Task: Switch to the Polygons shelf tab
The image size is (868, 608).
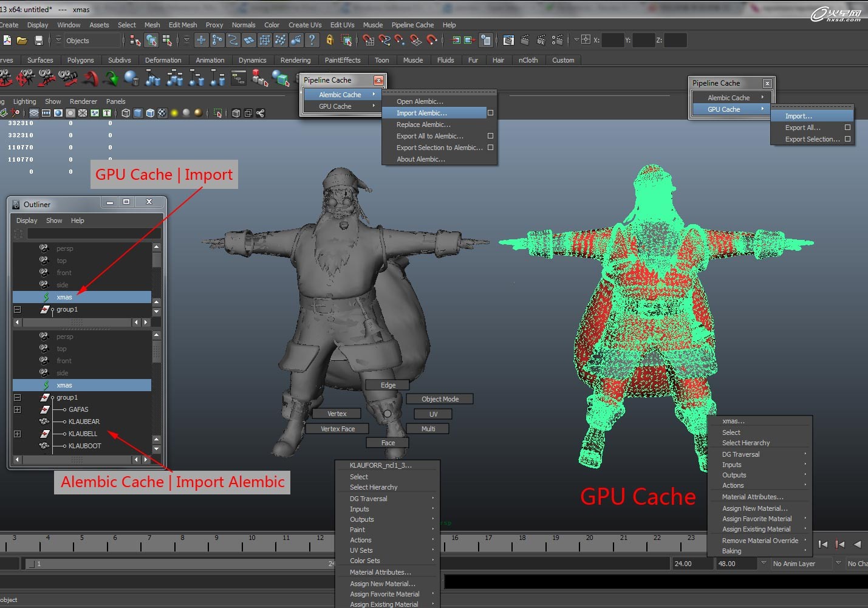Action: pyautogui.click(x=80, y=60)
